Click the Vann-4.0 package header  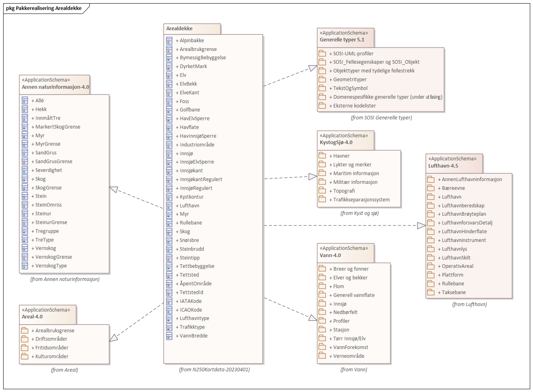[346, 253]
